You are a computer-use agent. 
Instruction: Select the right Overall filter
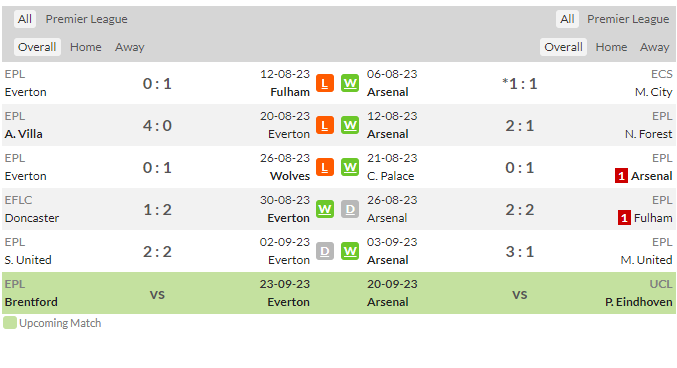tap(563, 47)
